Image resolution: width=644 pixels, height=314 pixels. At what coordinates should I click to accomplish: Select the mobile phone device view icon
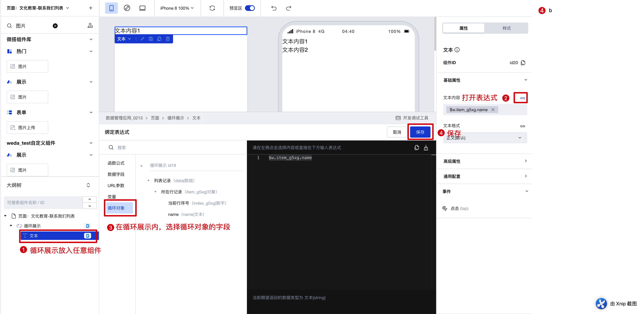tap(111, 8)
